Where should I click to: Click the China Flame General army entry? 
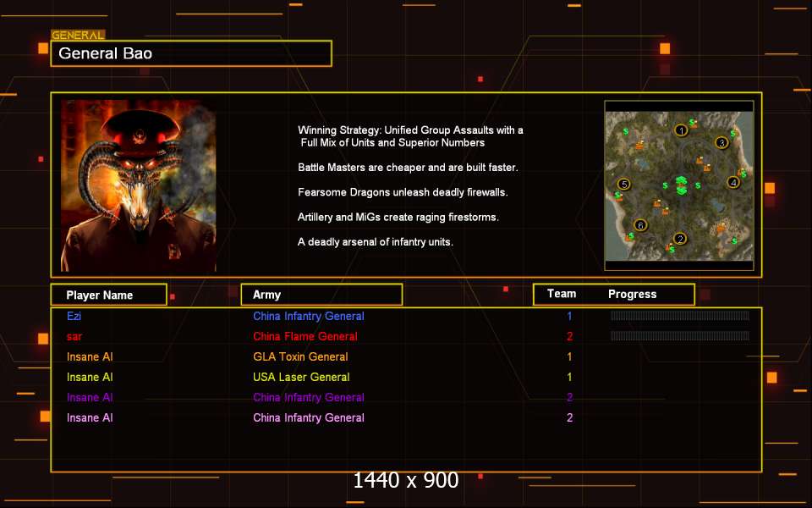point(305,336)
